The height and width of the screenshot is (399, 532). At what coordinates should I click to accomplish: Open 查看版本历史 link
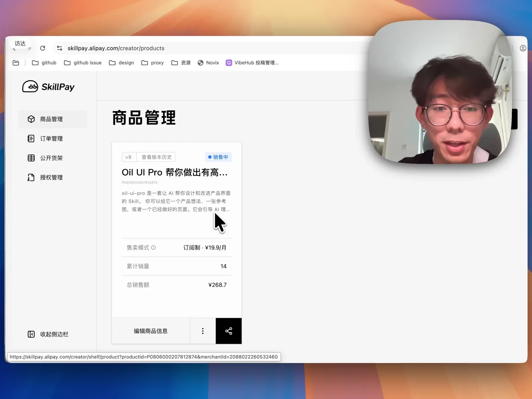coord(157,157)
